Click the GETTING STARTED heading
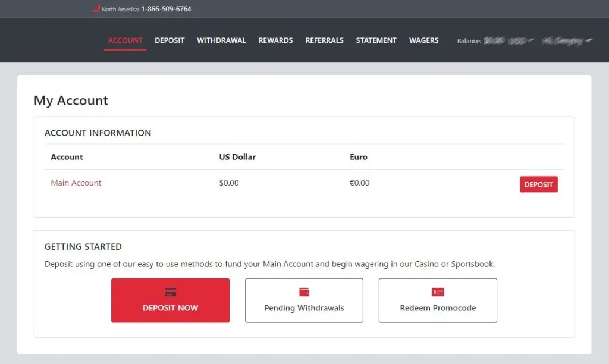The height and width of the screenshot is (364, 609). coord(83,247)
